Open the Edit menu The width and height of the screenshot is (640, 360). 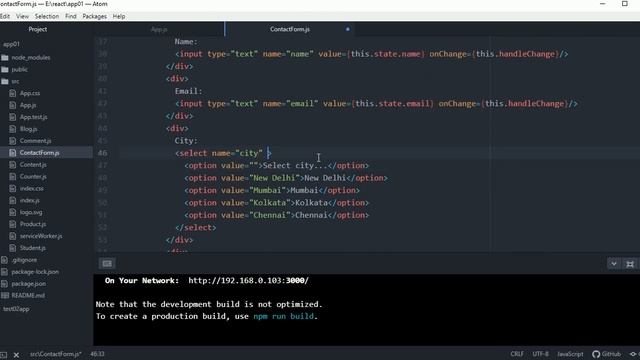coord(4,16)
